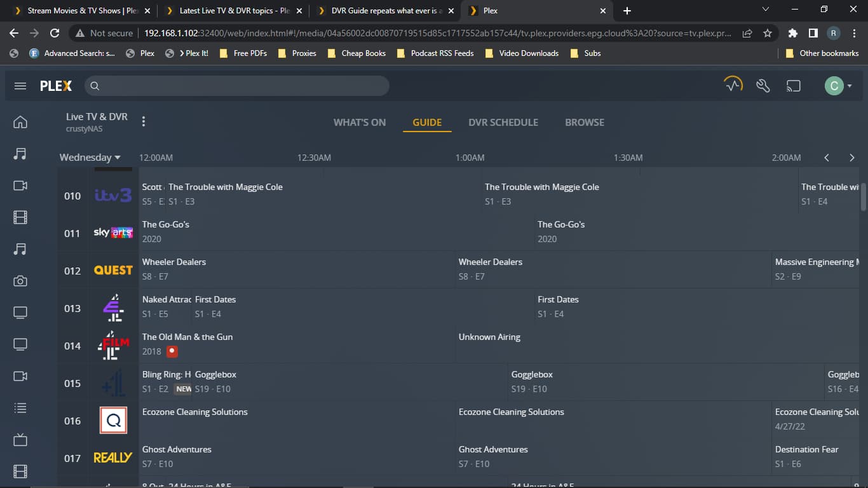Screen dimensions: 868x488
Task: Open the browser extensions puzzle icon
Action: (x=792, y=33)
